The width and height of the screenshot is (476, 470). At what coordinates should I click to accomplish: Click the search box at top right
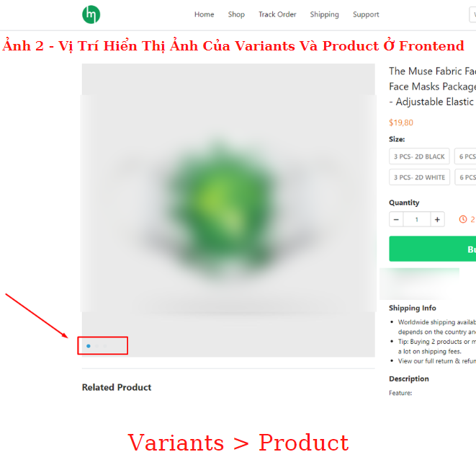(x=472, y=14)
